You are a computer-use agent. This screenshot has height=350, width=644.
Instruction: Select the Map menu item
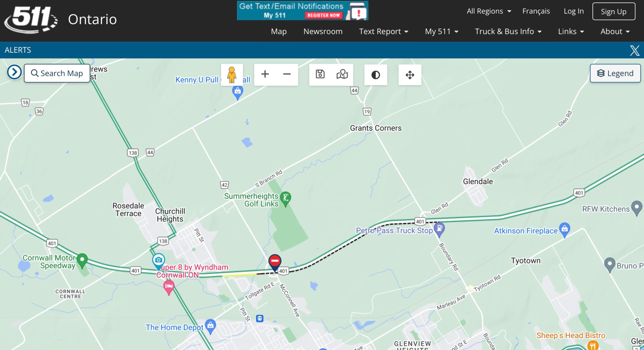279,31
